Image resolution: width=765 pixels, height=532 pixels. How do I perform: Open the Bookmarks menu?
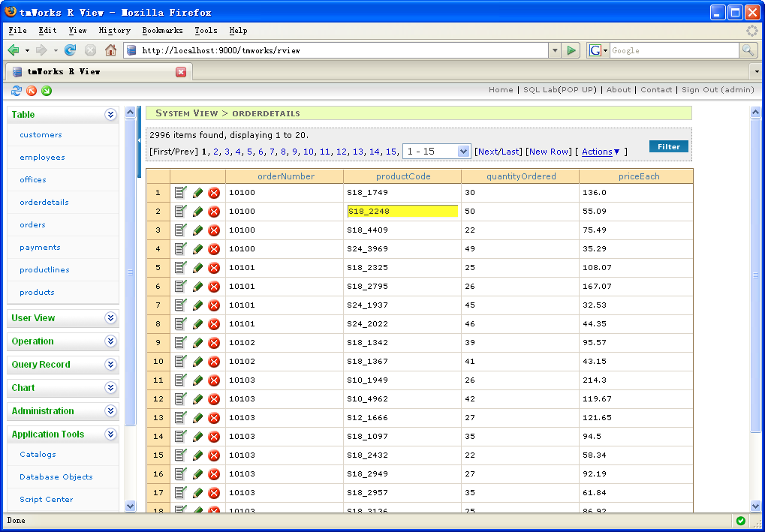click(x=162, y=30)
